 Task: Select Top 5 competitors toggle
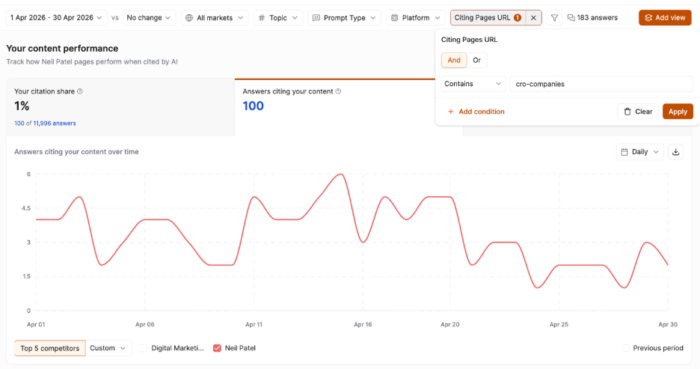click(50, 348)
